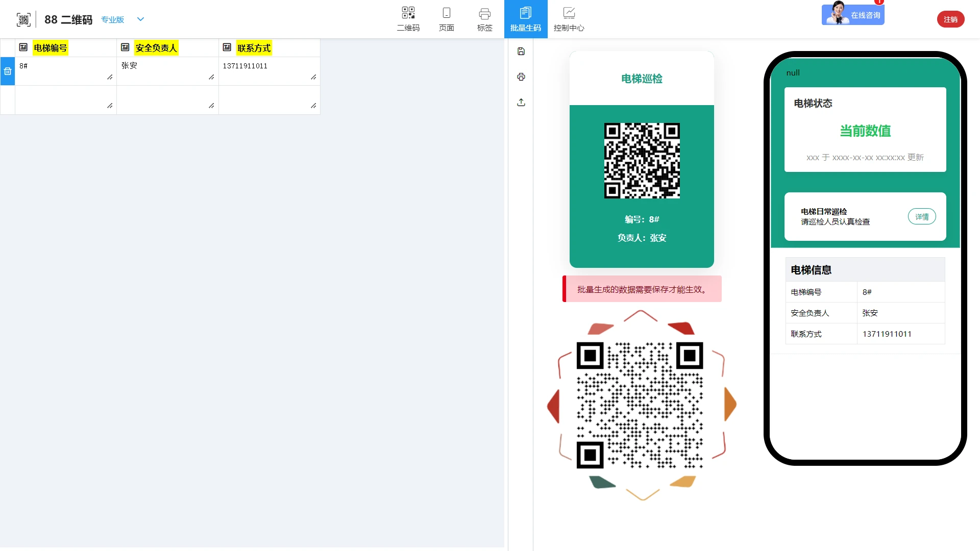Open the 二维码 tab
Image resolution: width=980 pixels, height=551 pixels.
click(x=408, y=19)
